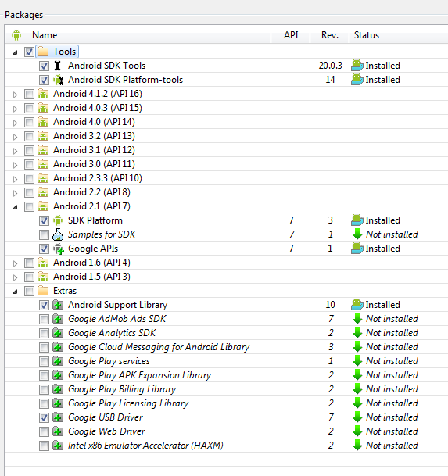Click Installed status icon for Android SDK Tools
This screenshot has width=448, height=476.
357,66
